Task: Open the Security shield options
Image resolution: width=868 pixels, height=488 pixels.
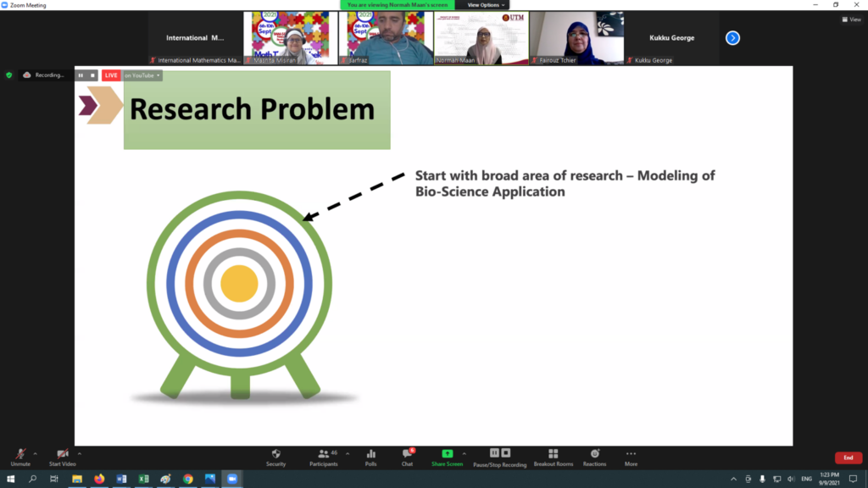Action: (275, 457)
